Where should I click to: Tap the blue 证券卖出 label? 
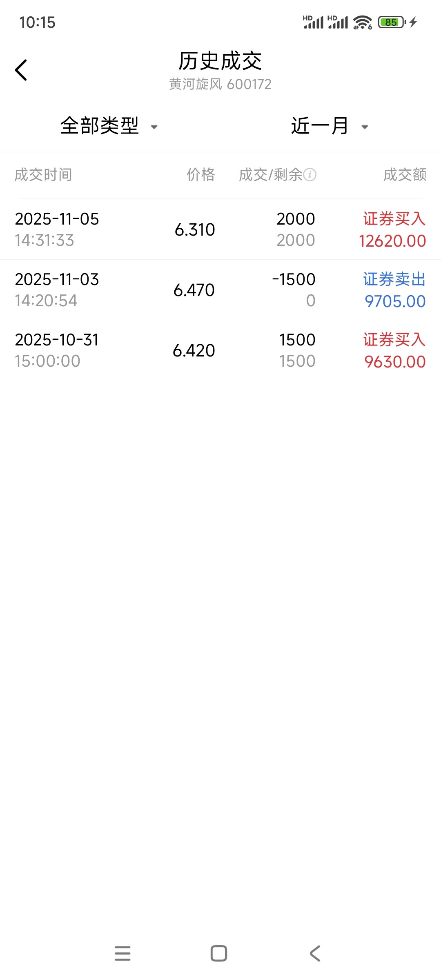pyautogui.click(x=394, y=279)
